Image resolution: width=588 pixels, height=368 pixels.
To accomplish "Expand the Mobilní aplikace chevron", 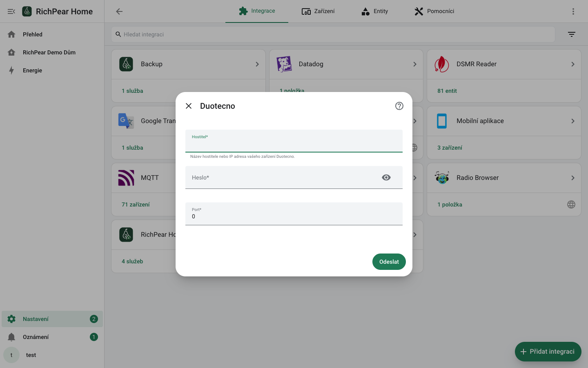I will pos(573,121).
